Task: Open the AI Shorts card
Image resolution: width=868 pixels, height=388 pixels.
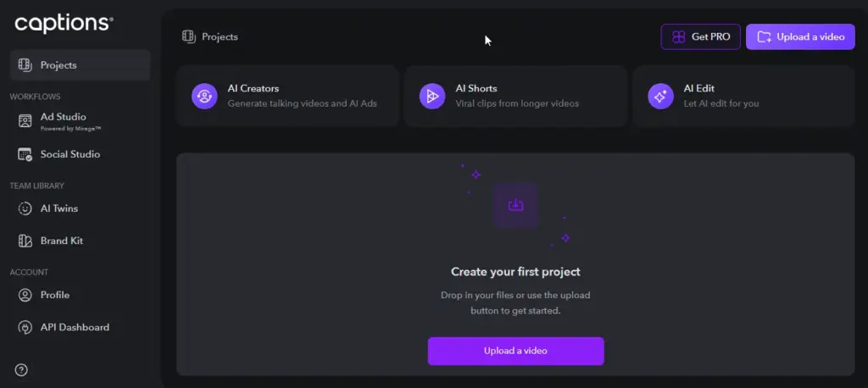Action: point(515,96)
